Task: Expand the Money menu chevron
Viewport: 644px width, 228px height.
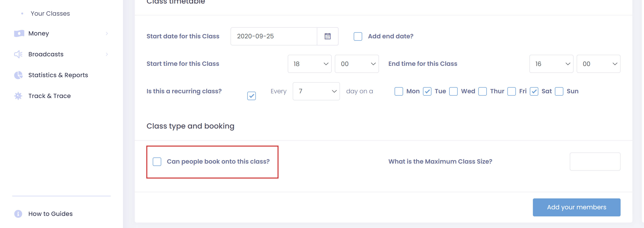Action: [107, 34]
